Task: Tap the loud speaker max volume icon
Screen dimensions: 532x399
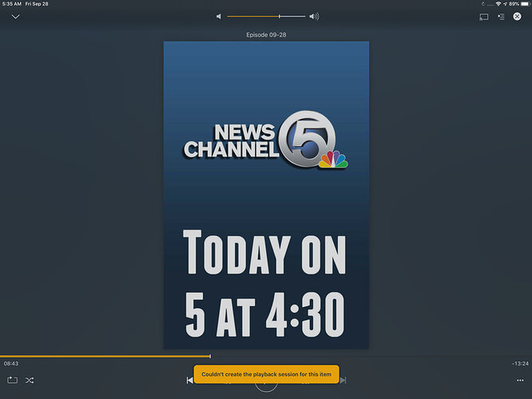Action: point(314,16)
